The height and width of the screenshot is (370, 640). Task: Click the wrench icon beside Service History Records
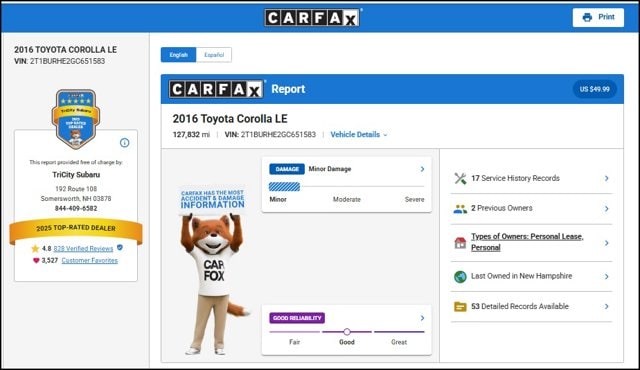coord(460,179)
